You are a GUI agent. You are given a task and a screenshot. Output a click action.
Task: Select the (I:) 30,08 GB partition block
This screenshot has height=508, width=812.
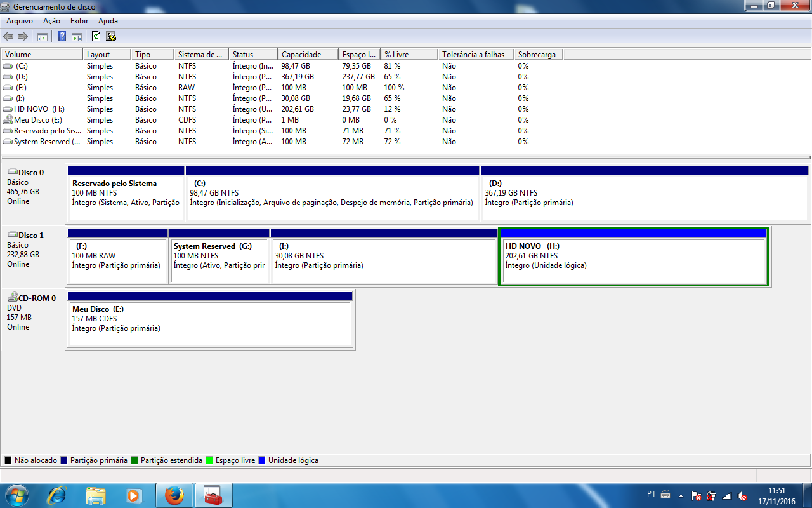click(384, 257)
